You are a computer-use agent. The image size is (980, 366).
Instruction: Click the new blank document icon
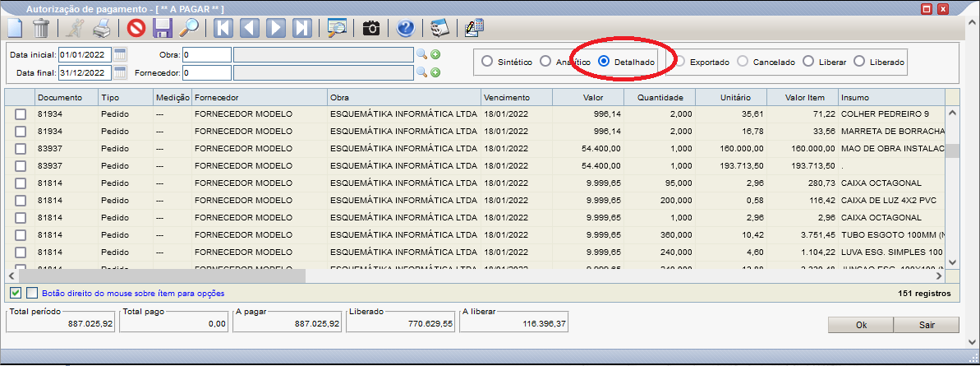pyautogui.click(x=14, y=28)
